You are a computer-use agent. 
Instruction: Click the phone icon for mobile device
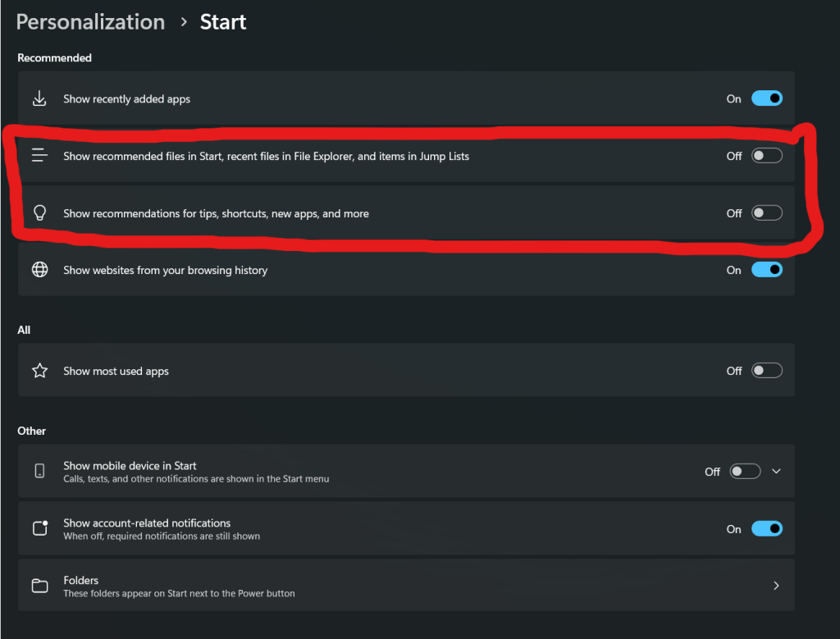point(39,471)
